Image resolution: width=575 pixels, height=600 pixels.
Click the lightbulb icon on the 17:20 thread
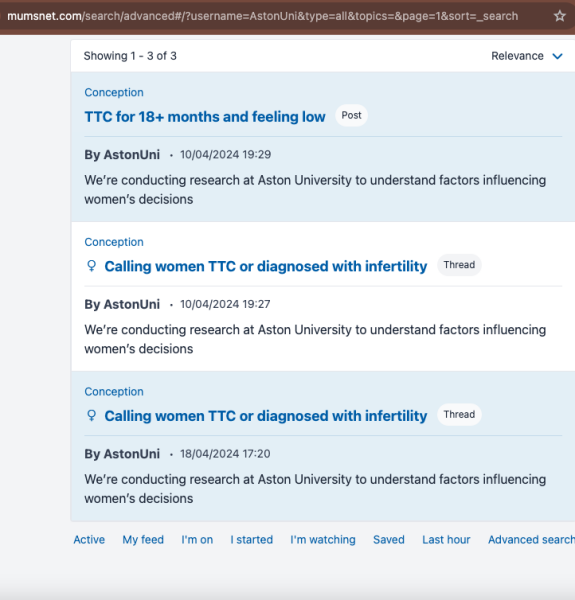click(x=91, y=415)
